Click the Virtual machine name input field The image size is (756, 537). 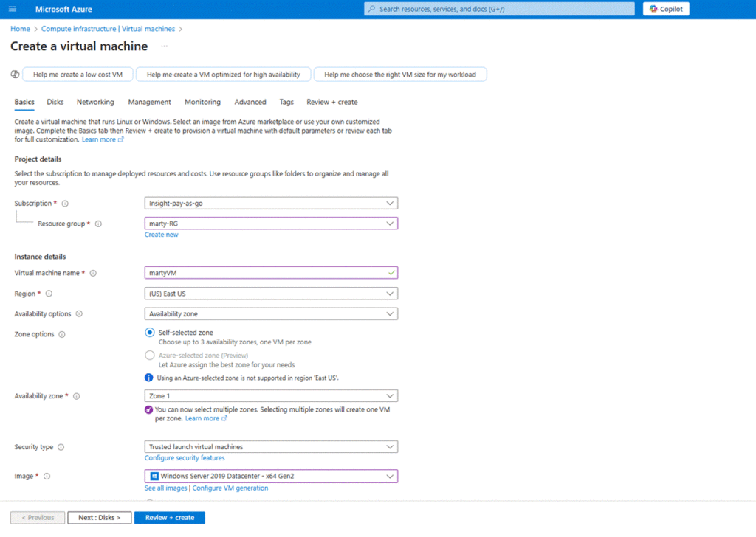pyautogui.click(x=266, y=273)
